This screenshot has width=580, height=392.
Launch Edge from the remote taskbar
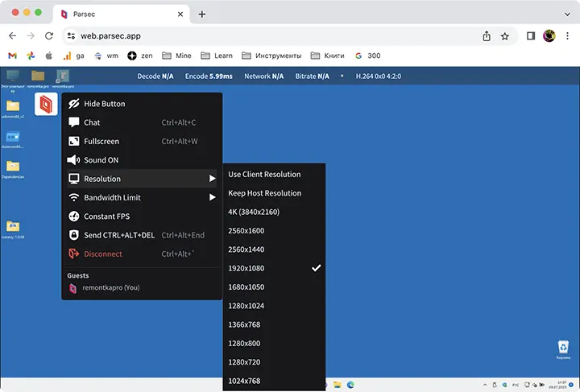coord(350,385)
